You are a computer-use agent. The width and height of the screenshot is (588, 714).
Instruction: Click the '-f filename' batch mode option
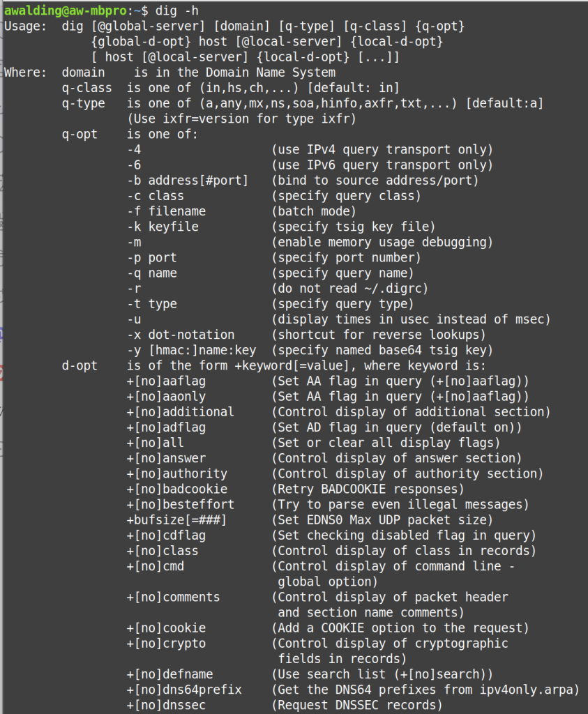click(166, 211)
